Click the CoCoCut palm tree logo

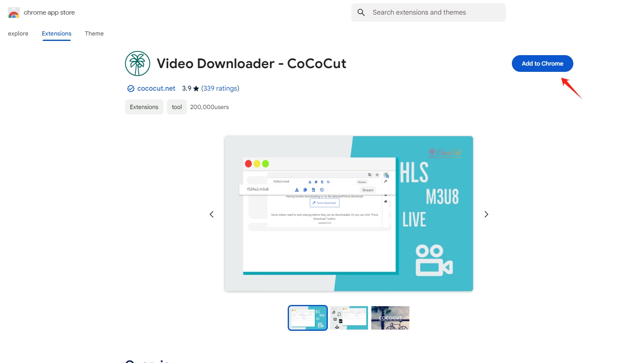point(138,63)
